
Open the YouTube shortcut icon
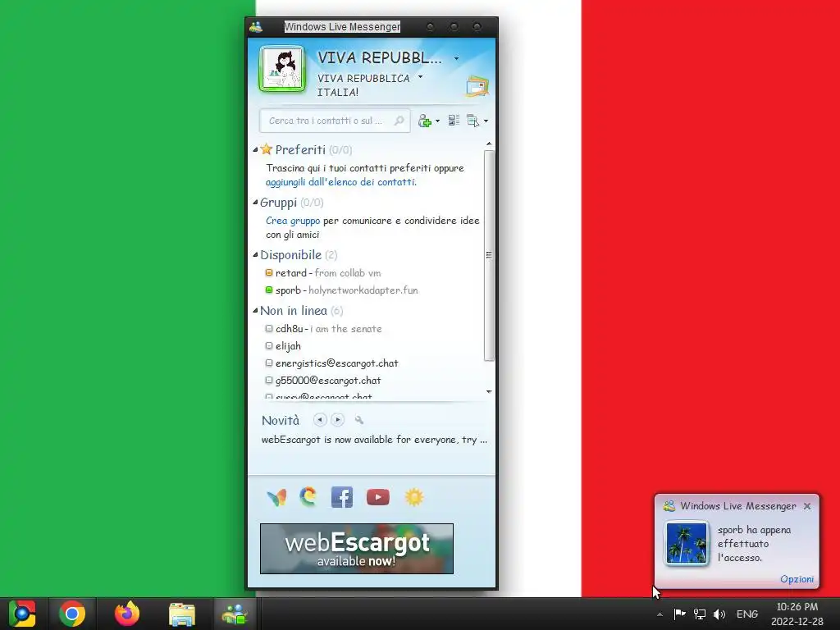coord(377,497)
